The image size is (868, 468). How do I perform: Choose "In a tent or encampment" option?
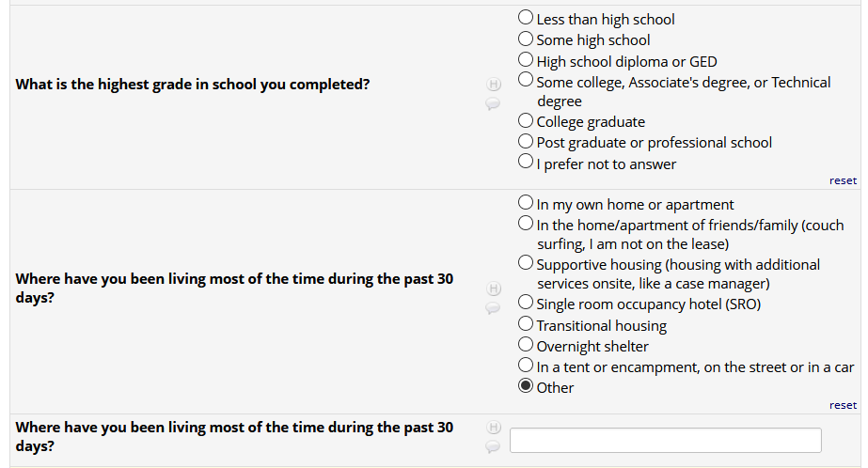pyautogui.click(x=526, y=366)
